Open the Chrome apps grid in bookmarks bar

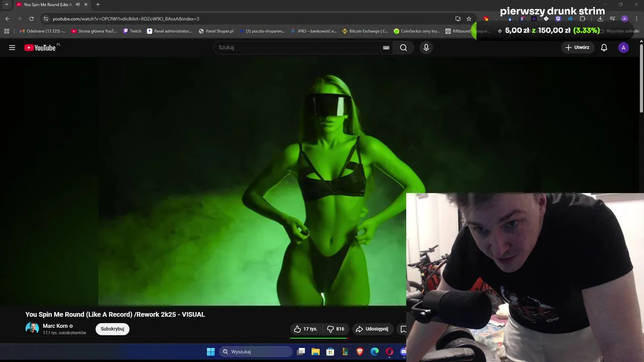coord(7,31)
